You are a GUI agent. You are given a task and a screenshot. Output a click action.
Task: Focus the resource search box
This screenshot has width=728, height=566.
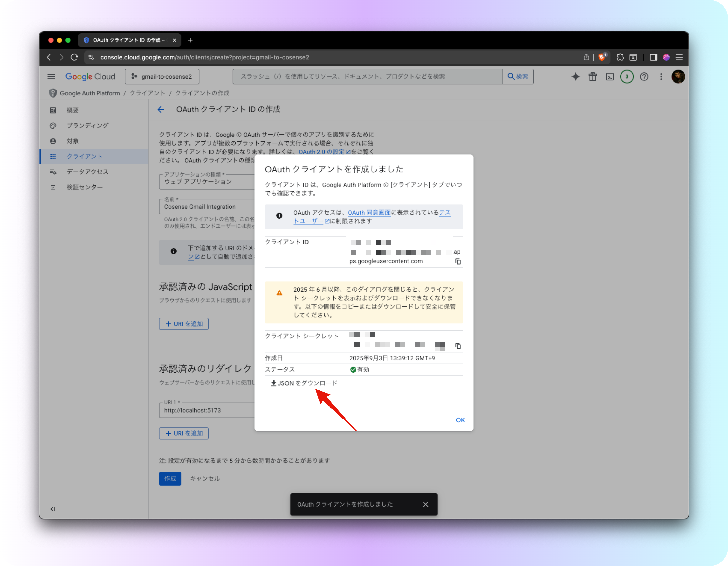pyautogui.click(x=368, y=77)
